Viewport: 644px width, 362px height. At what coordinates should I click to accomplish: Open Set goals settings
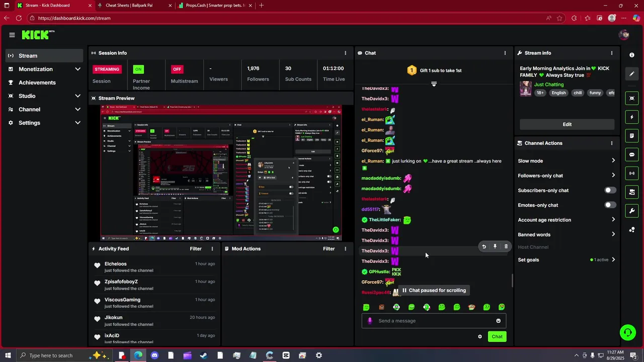[x=567, y=260]
